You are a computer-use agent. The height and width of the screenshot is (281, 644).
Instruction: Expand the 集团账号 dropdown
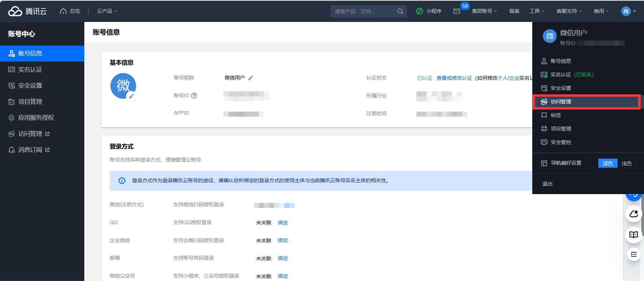click(x=484, y=11)
